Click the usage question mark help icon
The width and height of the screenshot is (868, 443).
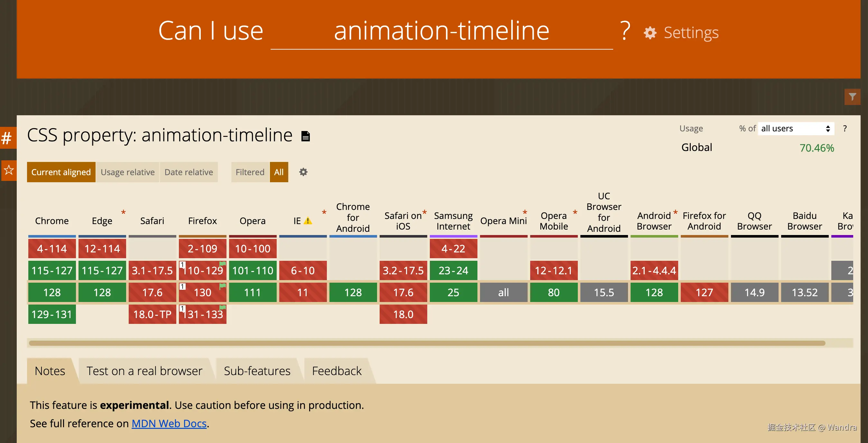[x=845, y=128]
